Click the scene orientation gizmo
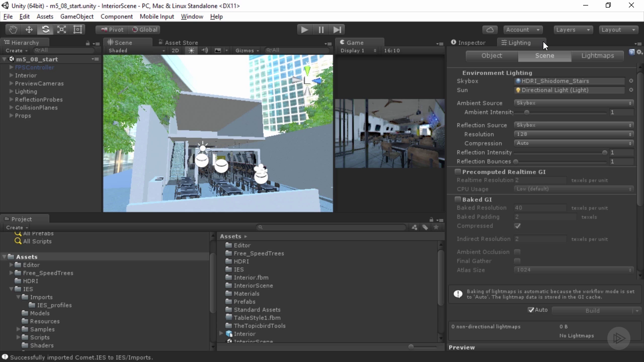644x362 pixels. 307,80
